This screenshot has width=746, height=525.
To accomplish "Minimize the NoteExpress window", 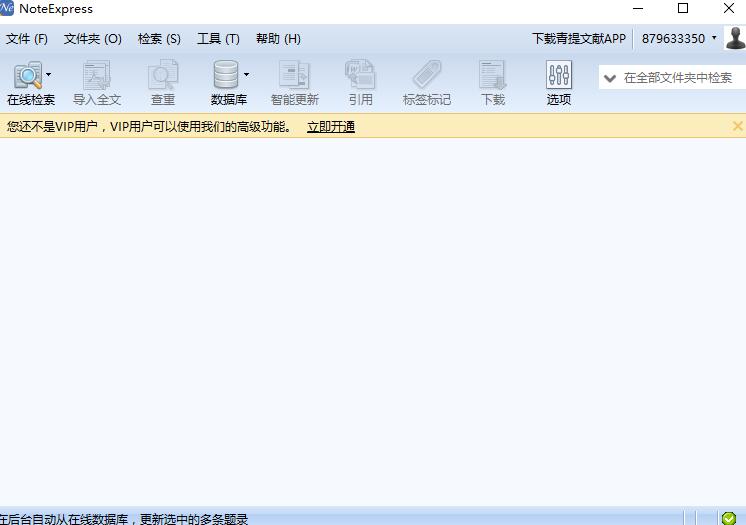I will (x=638, y=9).
